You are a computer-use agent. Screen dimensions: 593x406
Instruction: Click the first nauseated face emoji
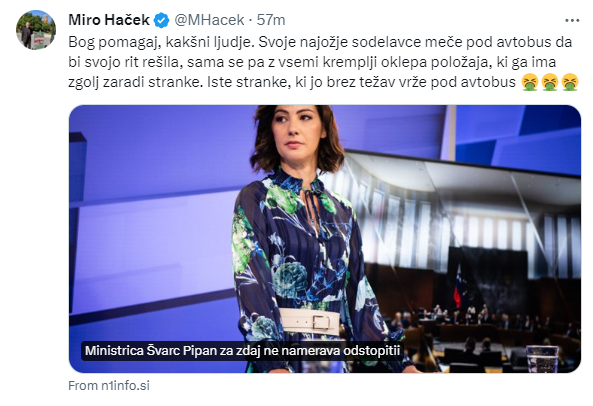(x=530, y=82)
